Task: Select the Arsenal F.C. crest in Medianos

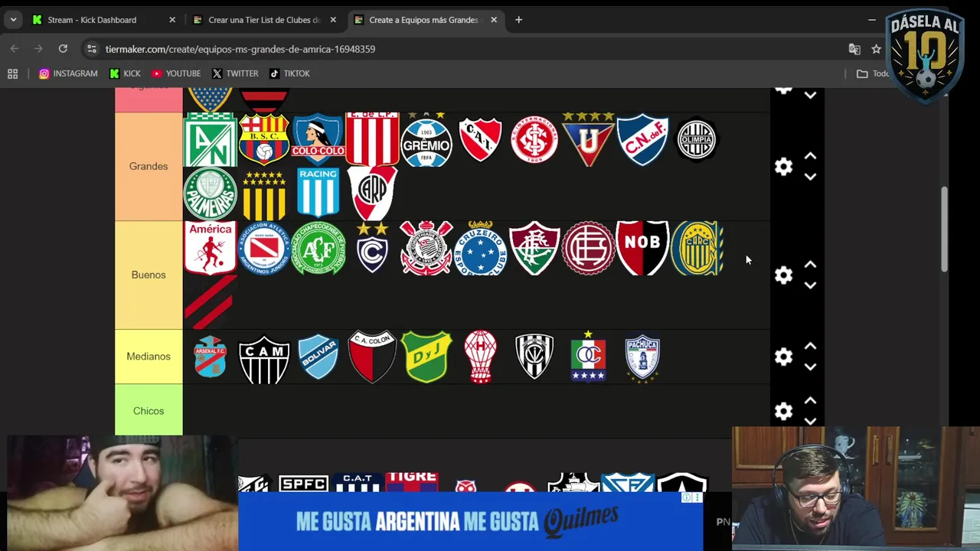Action: [210, 357]
